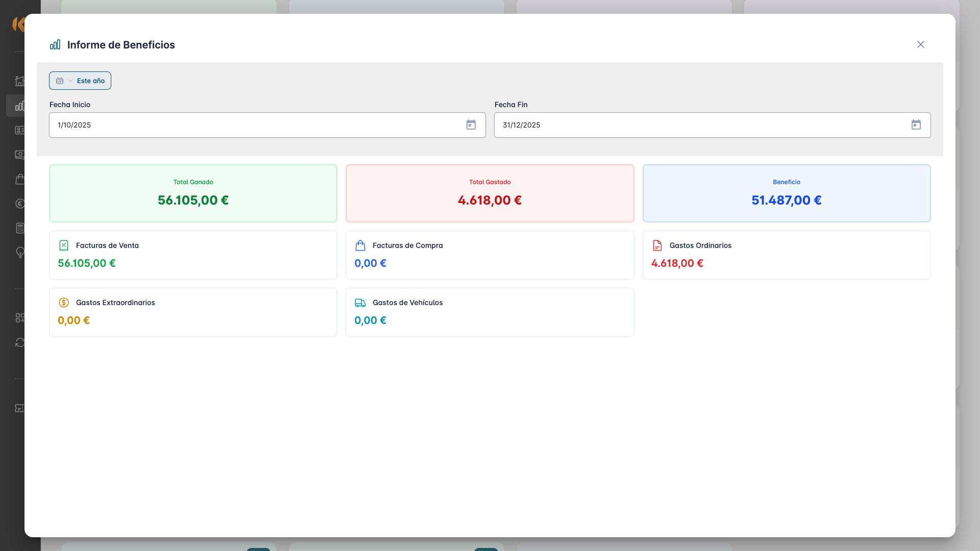Click the 4.618,00 € amount under Gastos Ordinarios
Viewport: 980px width, 551px height.
pyautogui.click(x=677, y=263)
